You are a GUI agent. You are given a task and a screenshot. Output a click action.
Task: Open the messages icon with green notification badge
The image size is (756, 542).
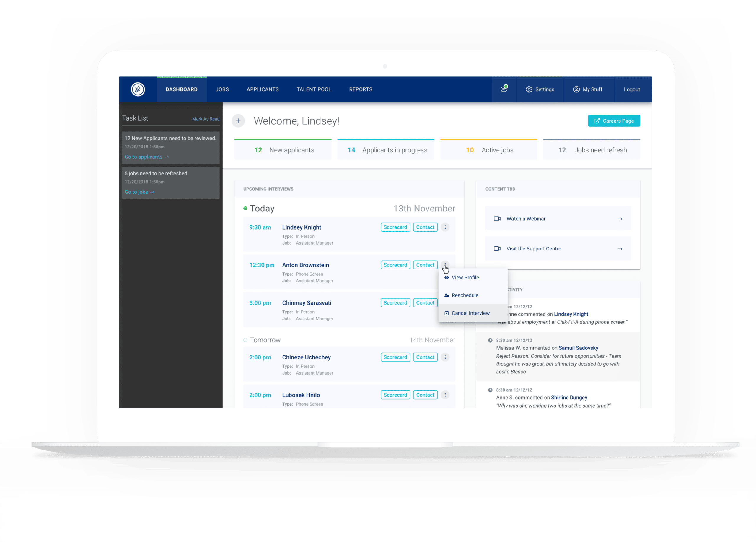click(x=504, y=89)
